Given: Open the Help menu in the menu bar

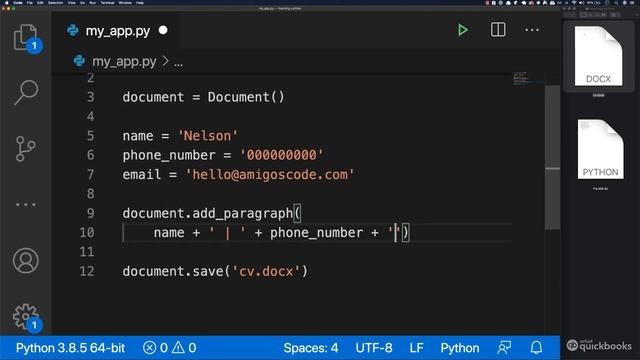Looking at the screenshot, I should click(x=140, y=3).
